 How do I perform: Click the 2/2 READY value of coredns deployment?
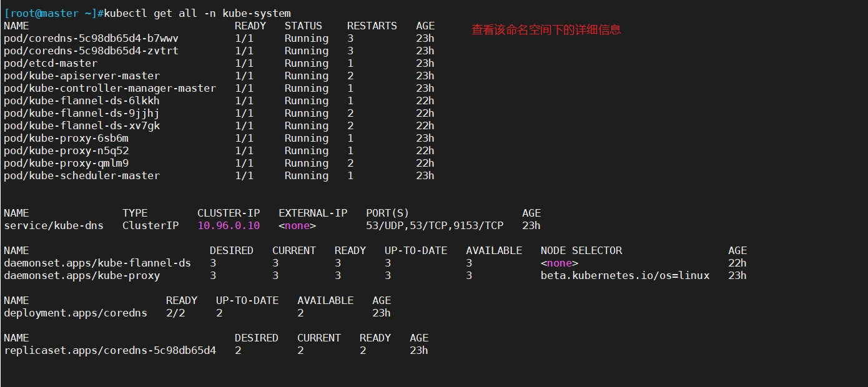point(175,313)
